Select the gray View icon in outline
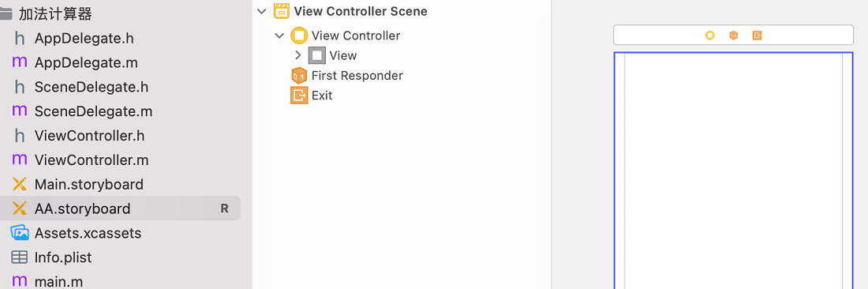The width and height of the screenshot is (868, 289). point(316,55)
